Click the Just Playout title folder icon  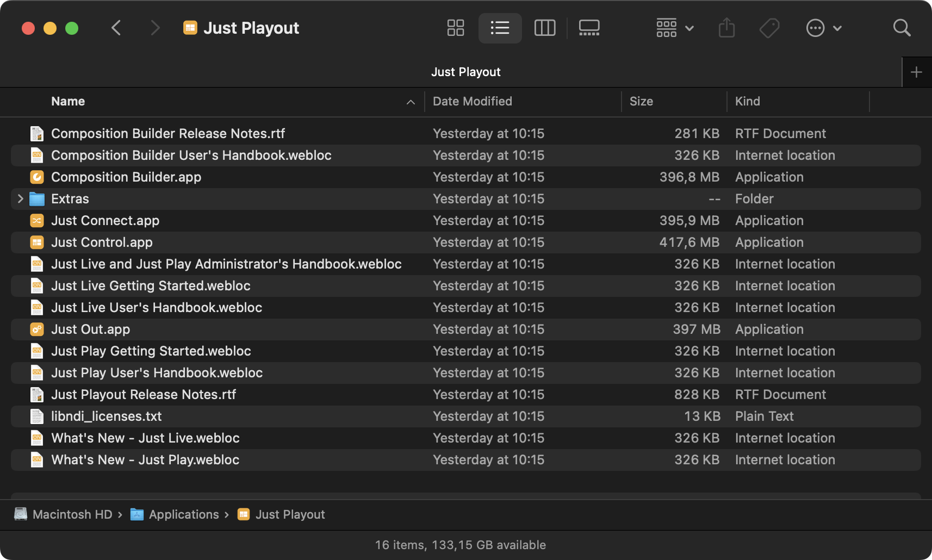(190, 28)
